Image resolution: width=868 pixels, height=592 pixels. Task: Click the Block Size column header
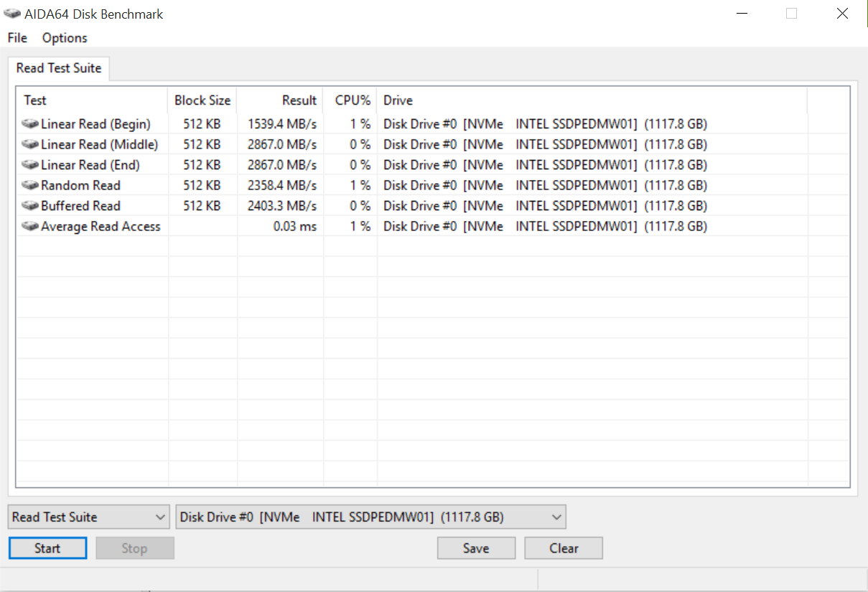(x=202, y=100)
